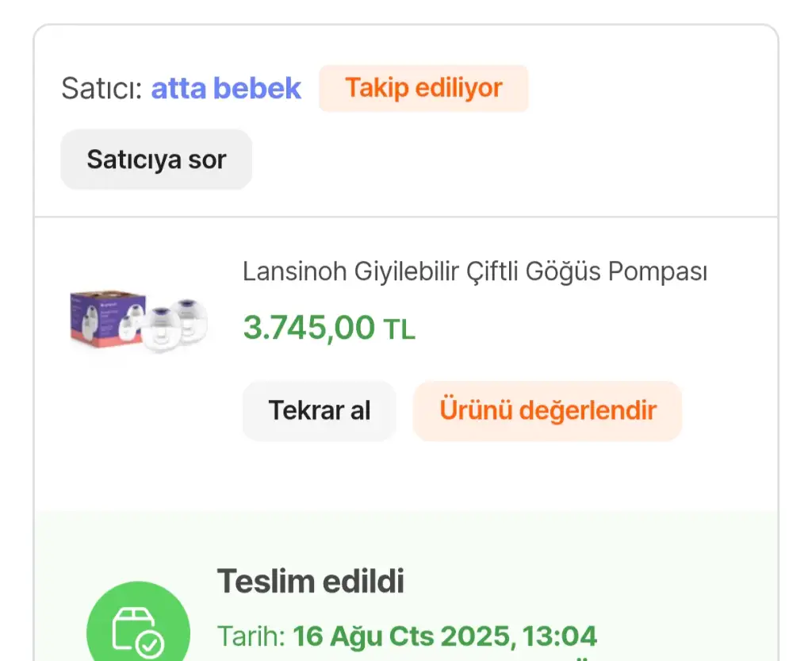Tap the Ürünü değerlendir button
The height and width of the screenshot is (661, 812).
[x=547, y=411]
